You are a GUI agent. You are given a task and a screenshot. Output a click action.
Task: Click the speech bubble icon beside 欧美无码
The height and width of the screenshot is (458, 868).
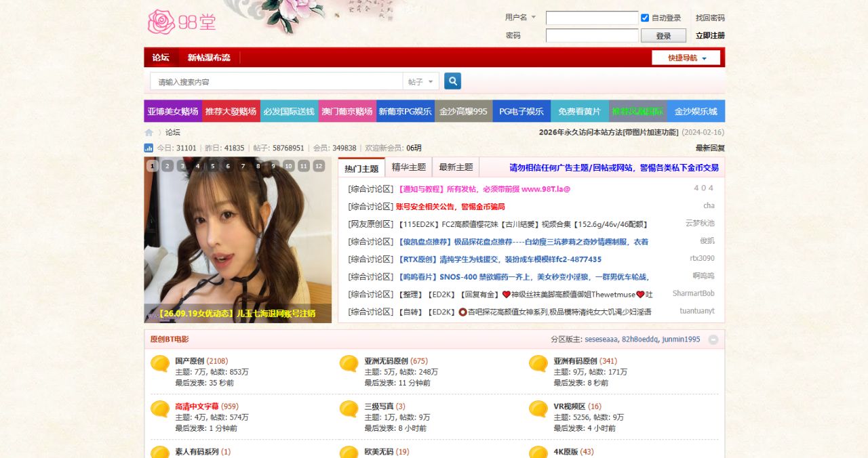click(x=349, y=452)
